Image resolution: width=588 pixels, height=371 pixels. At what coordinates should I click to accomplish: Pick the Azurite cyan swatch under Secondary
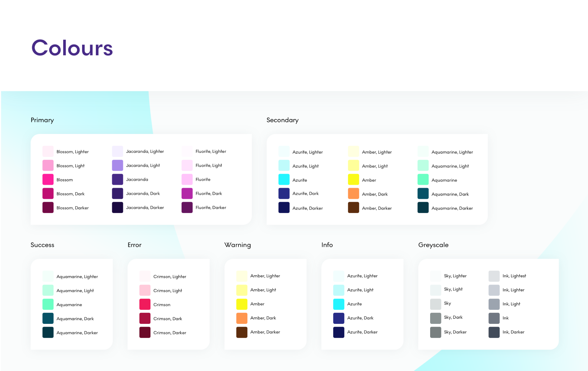284,180
